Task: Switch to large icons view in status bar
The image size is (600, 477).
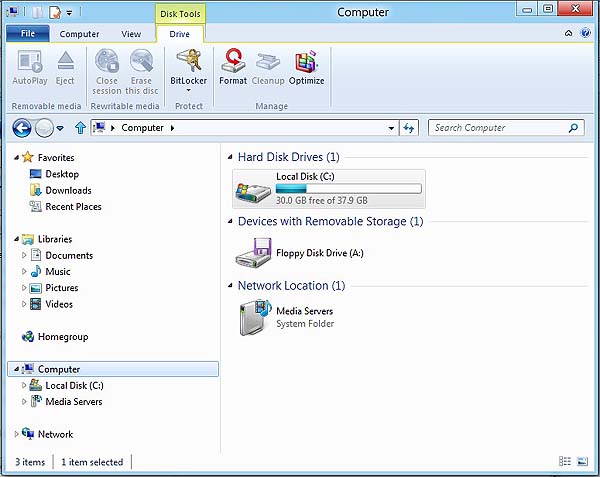Action: (x=583, y=462)
